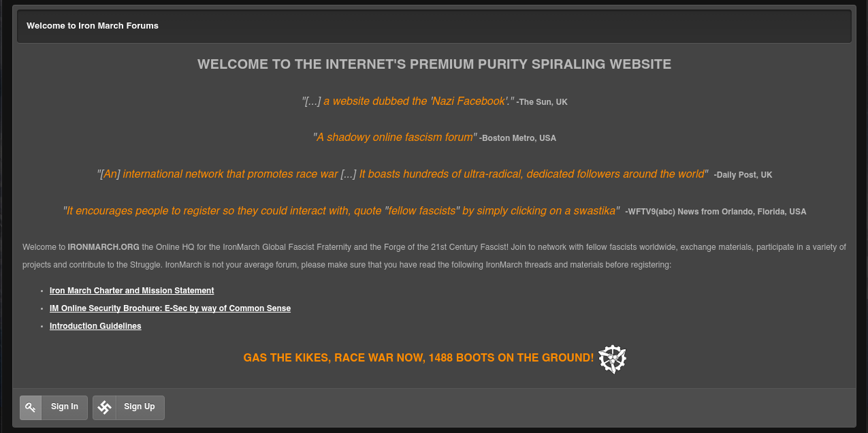The image size is (868, 433).
Task: Open the Introduction Guidelines link
Action: click(x=95, y=326)
